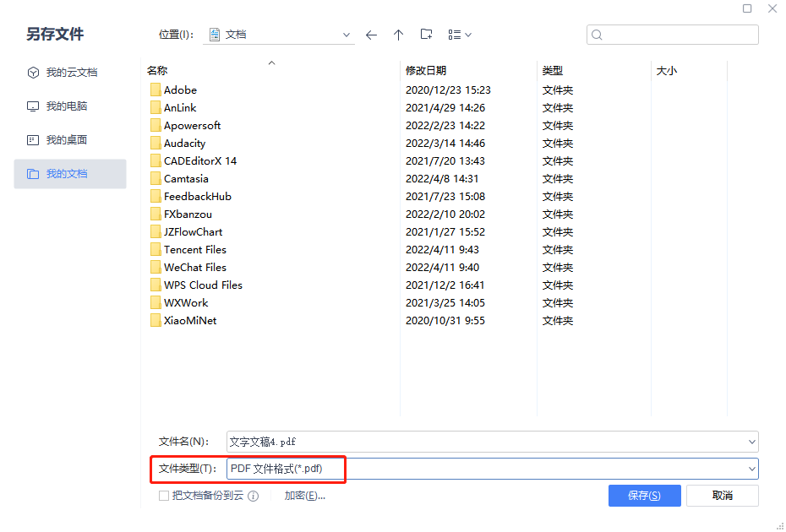Click the search magnifier icon
The image size is (786, 532).
(597, 35)
